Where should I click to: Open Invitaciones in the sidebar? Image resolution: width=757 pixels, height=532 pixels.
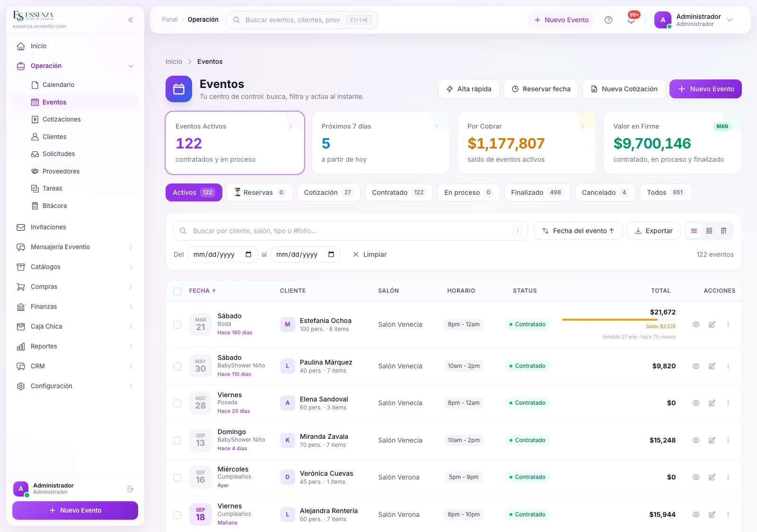point(75,227)
